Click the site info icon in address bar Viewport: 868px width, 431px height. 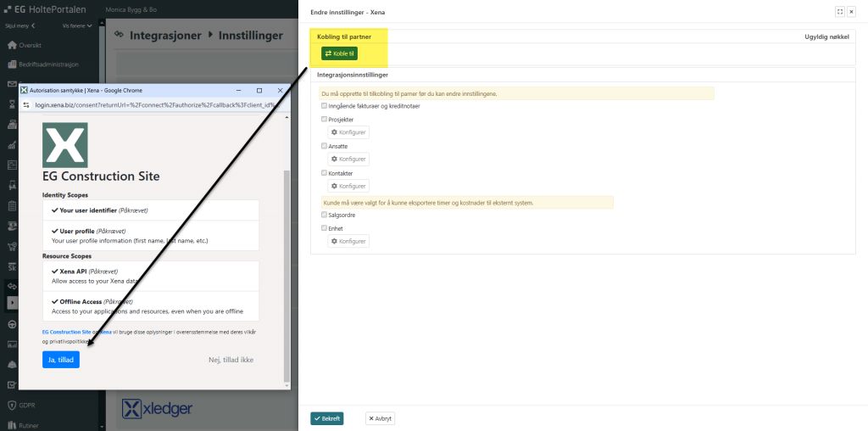point(26,104)
